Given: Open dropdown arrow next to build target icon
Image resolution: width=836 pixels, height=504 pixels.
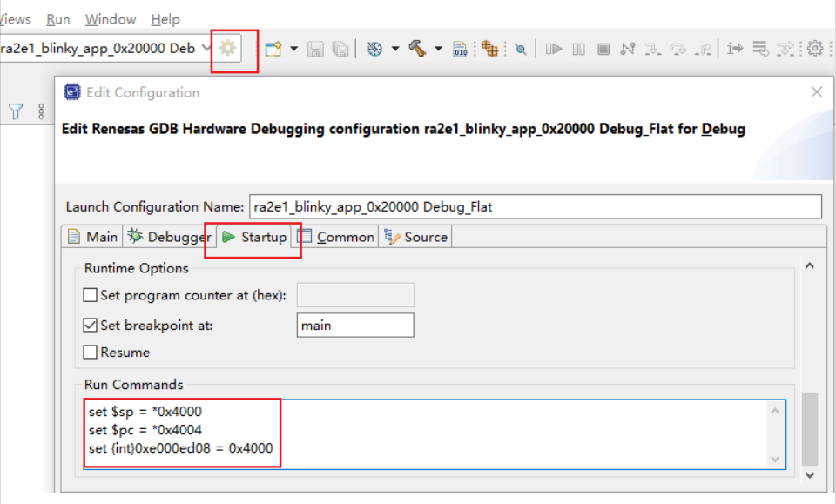Looking at the screenshot, I should click(x=395, y=49).
